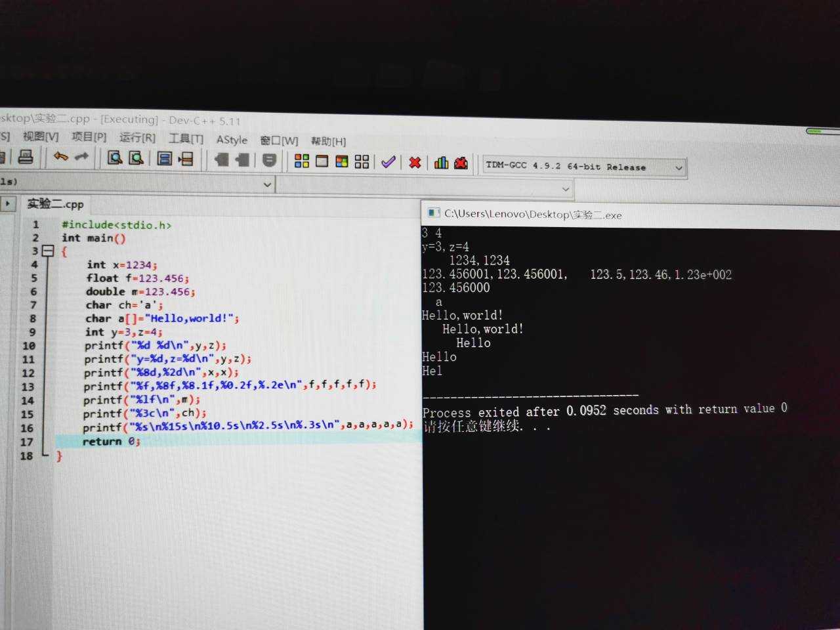The image size is (840, 630).
Task: Click console output line y=3, z=4
Action: pyautogui.click(x=446, y=247)
